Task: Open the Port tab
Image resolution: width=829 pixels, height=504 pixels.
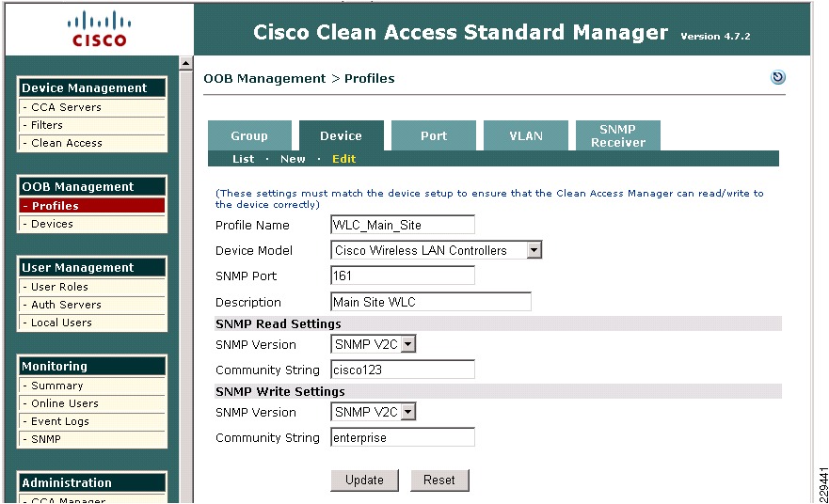Action: (434, 135)
